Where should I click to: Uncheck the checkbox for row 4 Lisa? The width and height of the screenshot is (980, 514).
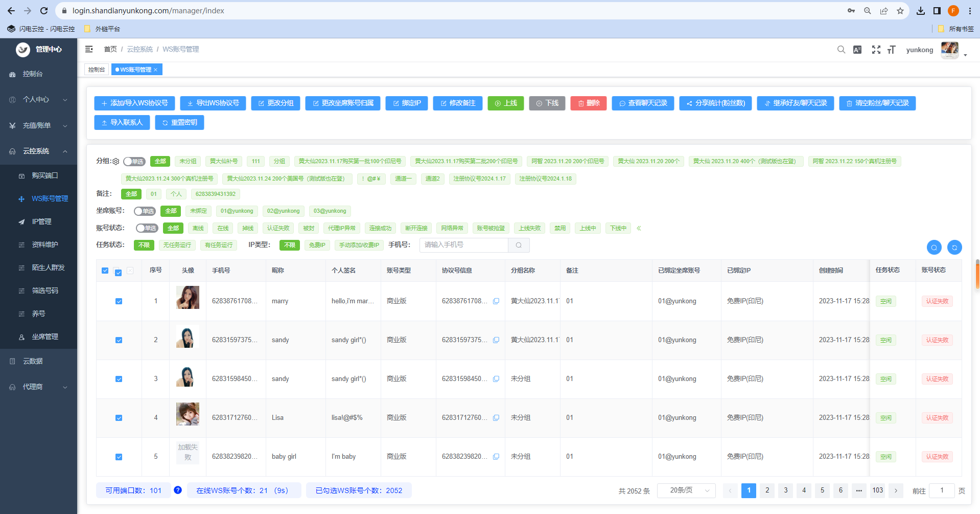coord(119,418)
